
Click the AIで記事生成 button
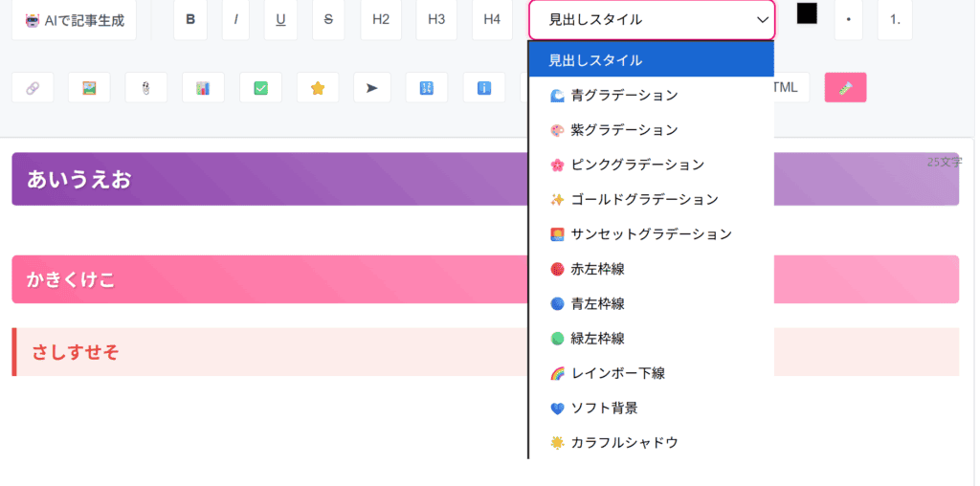(x=74, y=19)
